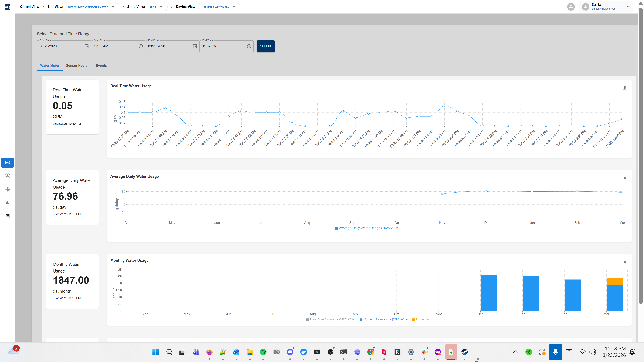Open Slack from the taskbar
Image resolution: width=644 pixels, height=362 pixels.
coord(424,352)
